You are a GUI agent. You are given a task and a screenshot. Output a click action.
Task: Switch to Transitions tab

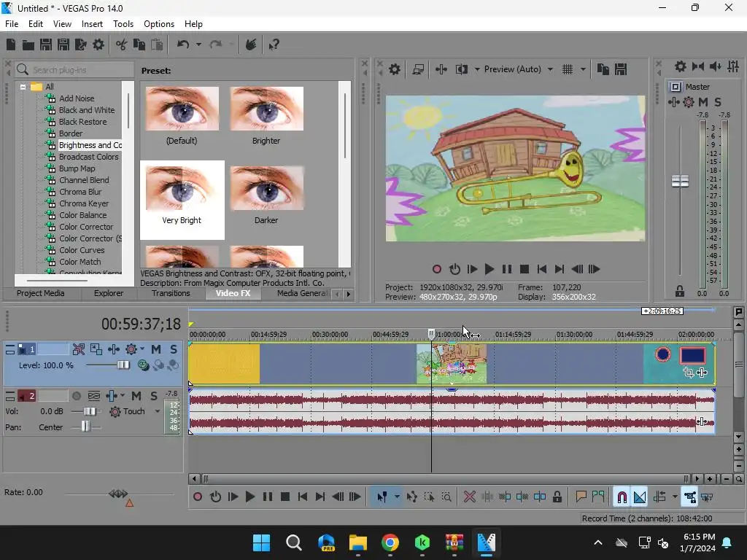[171, 293]
